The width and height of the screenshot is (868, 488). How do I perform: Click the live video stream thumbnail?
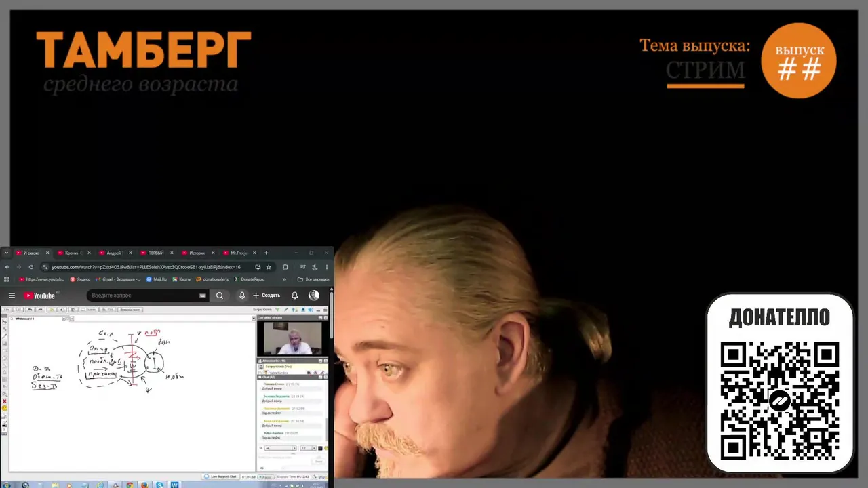click(x=293, y=338)
